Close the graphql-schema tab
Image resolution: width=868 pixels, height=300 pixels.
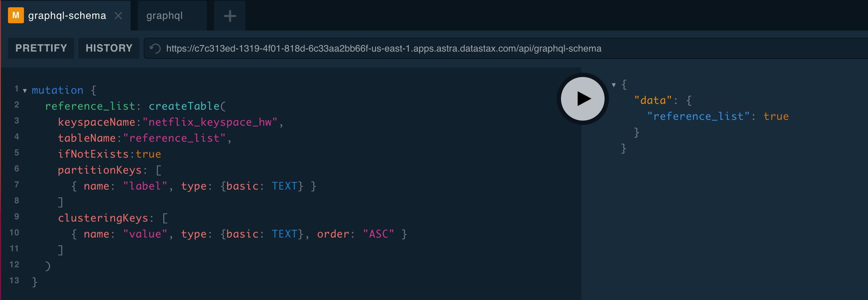tap(118, 15)
